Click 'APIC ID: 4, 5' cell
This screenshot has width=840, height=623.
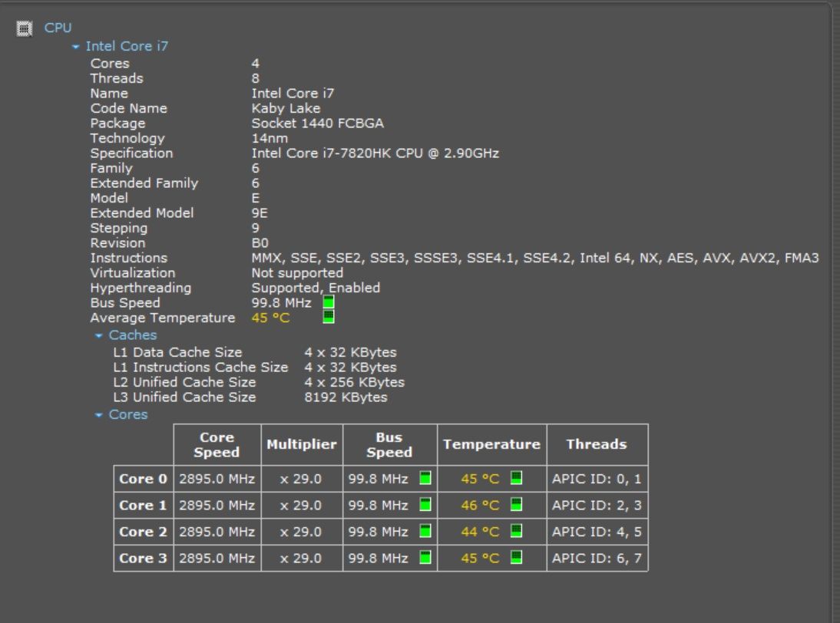click(x=597, y=532)
